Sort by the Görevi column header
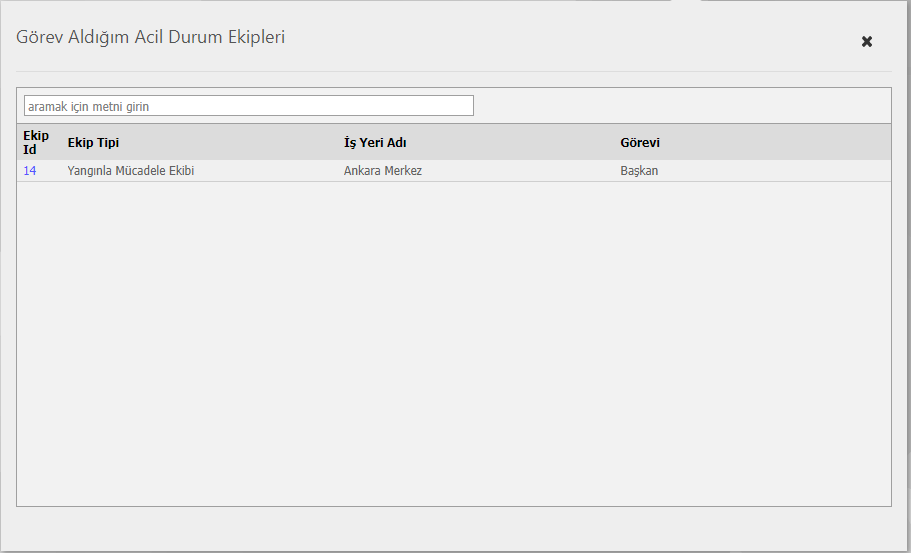 coord(640,143)
